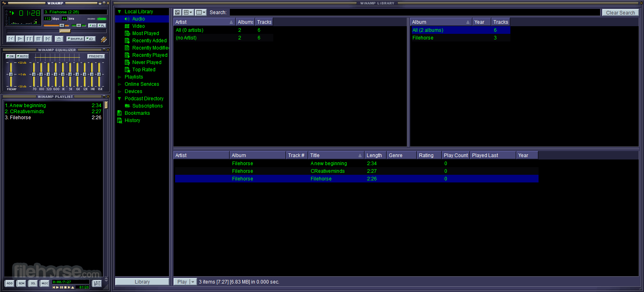Viewport: 644px width, 292px height.
Task: Click the Previous track button in Winamp player
Action: (x=11, y=39)
